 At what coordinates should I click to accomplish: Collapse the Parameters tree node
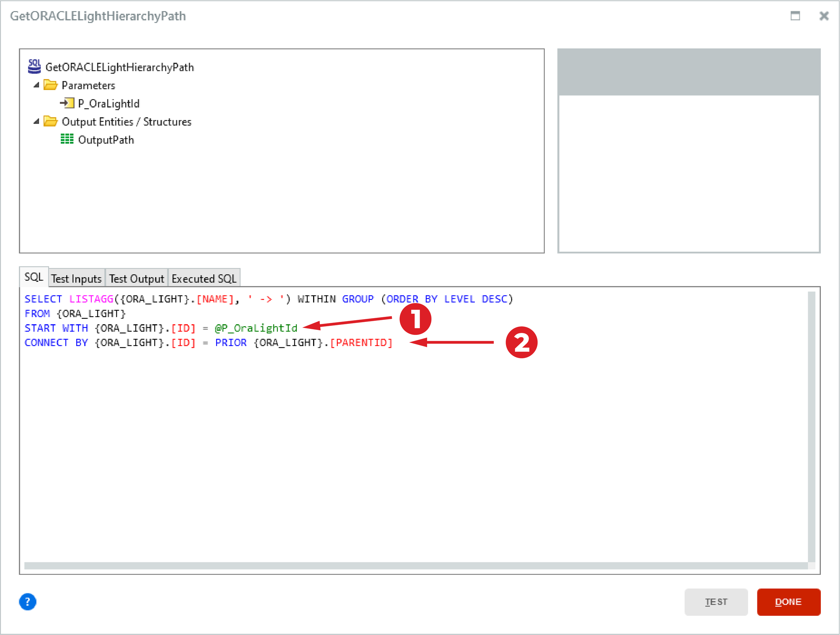pyautogui.click(x=36, y=85)
